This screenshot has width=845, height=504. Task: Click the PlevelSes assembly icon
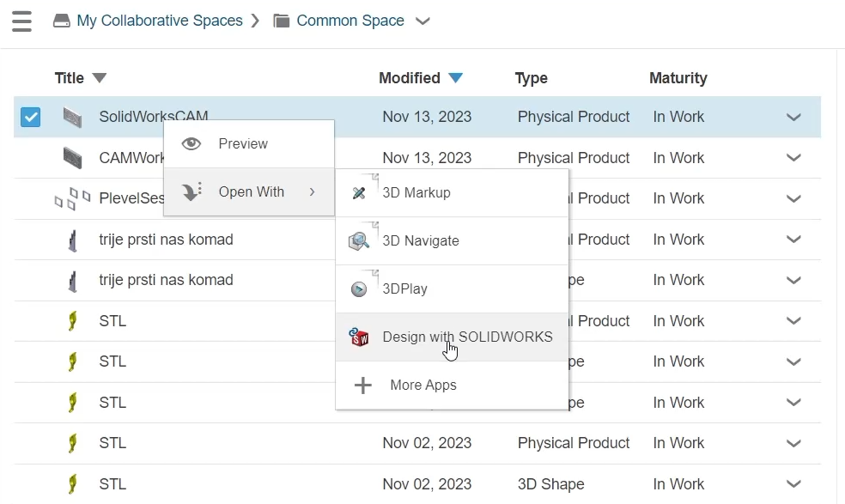tap(72, 199)
